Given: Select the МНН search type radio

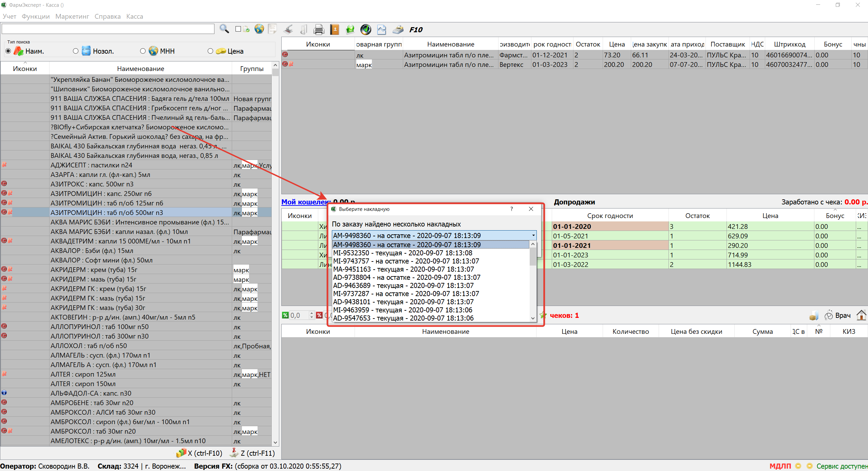Looking at the screenshot, I should click(x=143, y=51).
